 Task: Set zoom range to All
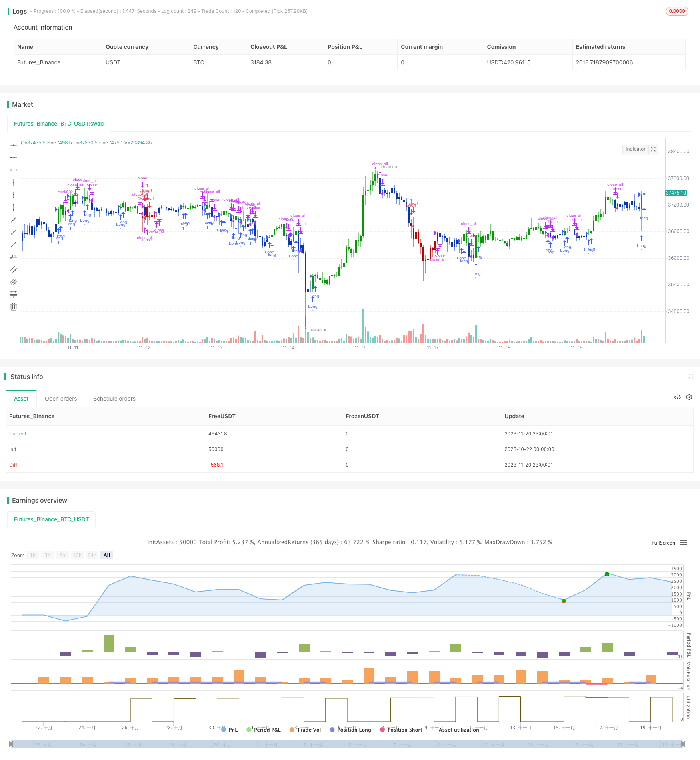tap(107, 555)
